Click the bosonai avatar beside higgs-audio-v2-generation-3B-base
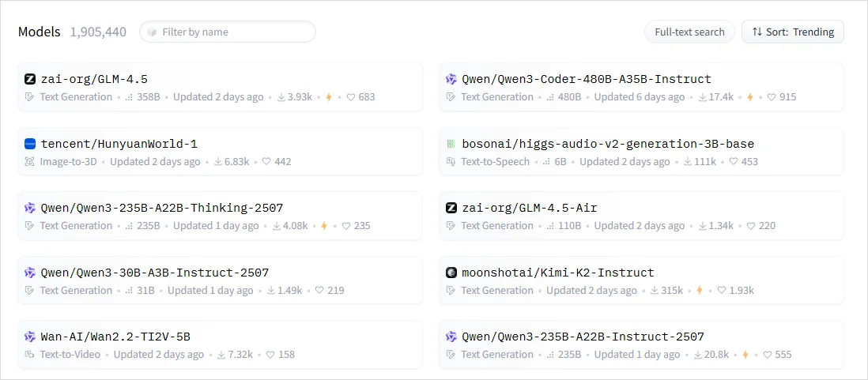Viewport: 868px width, 380px height. (451, 144)
